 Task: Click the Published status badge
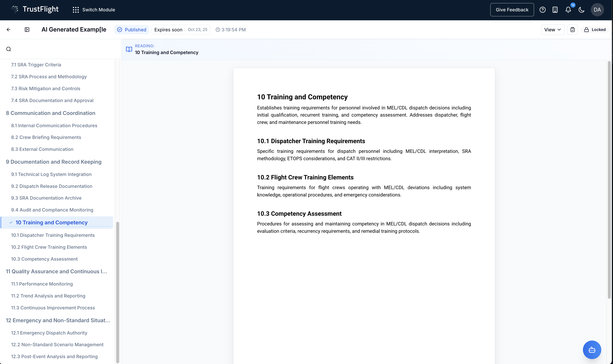132,30
